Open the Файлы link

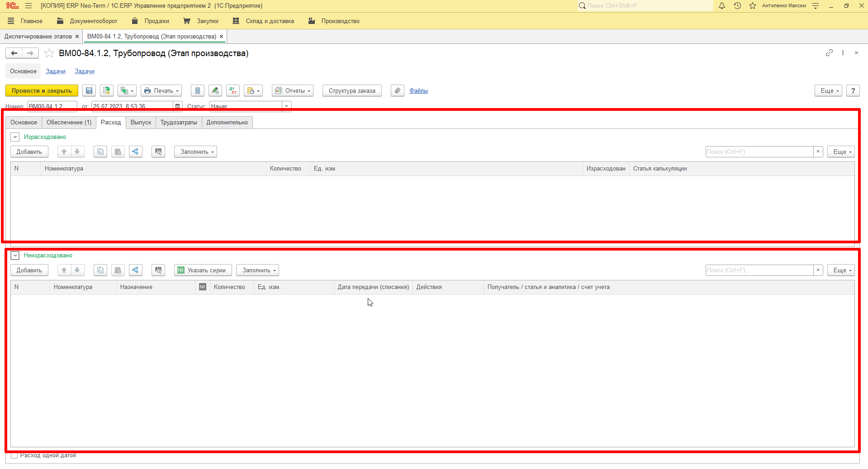(418, 91)
